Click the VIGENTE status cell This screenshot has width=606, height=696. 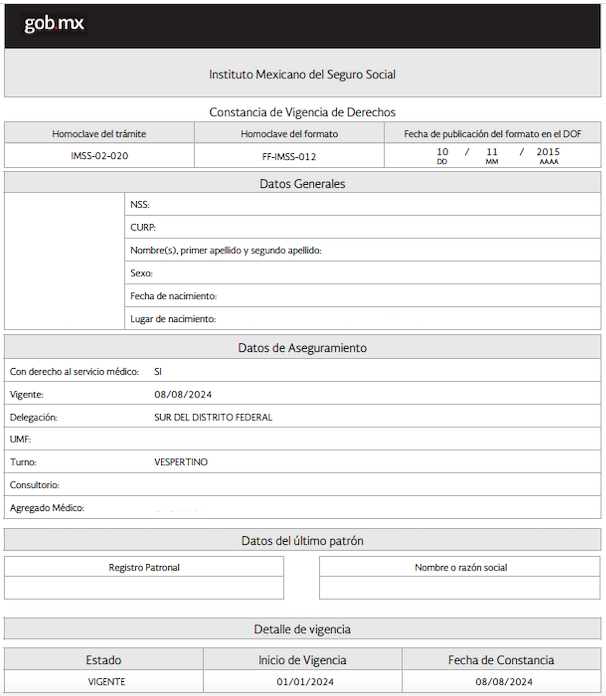(104, 682)
